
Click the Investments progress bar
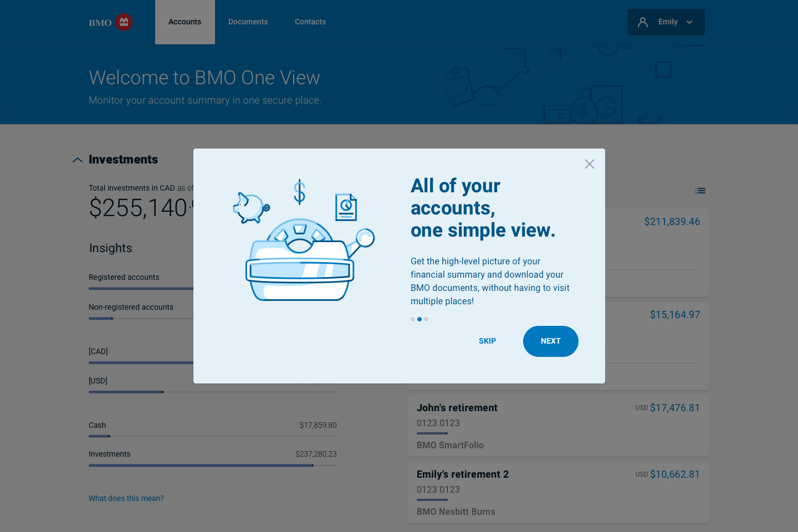(x=213, y=465)
